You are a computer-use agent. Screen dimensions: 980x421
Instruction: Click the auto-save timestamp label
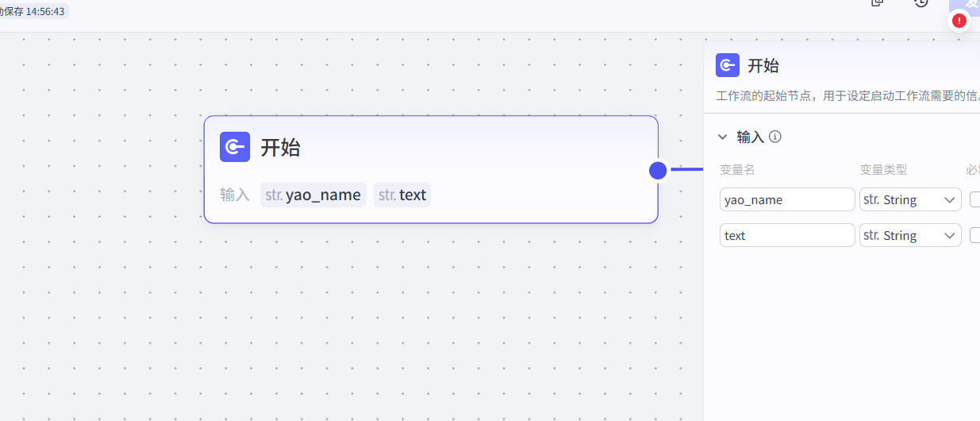coord(33,11)
